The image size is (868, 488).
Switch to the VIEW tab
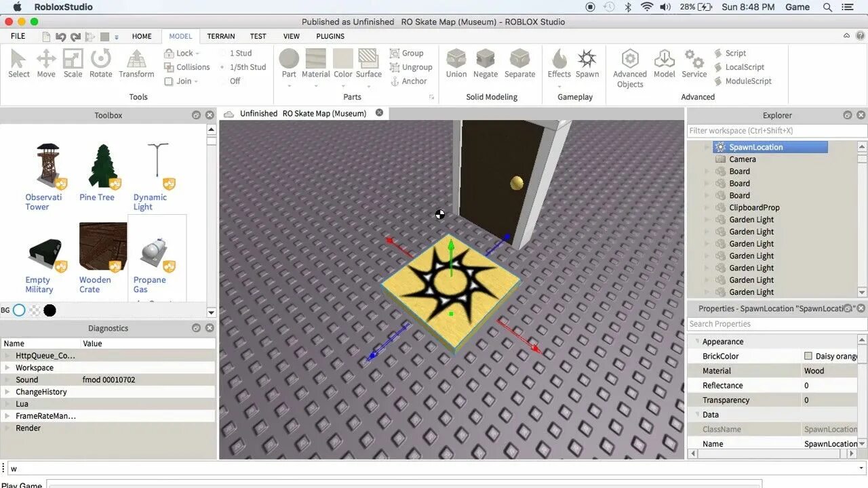coord(292,37)
